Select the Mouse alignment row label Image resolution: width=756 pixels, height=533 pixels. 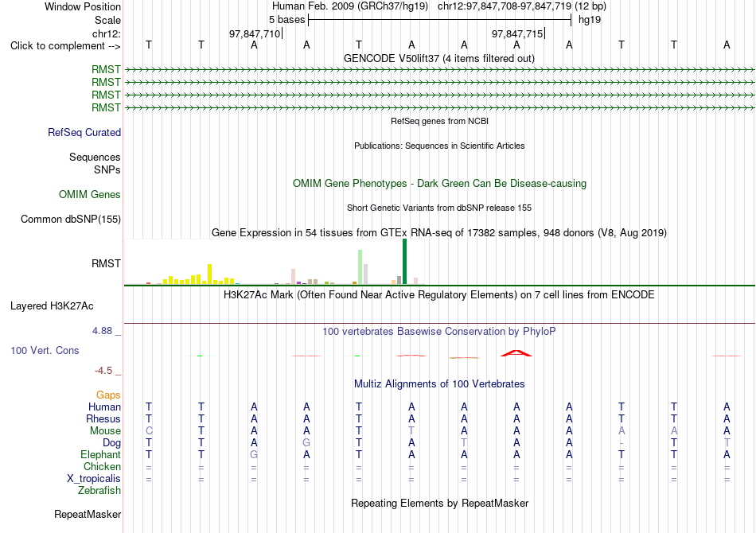(x=105, y=431)
